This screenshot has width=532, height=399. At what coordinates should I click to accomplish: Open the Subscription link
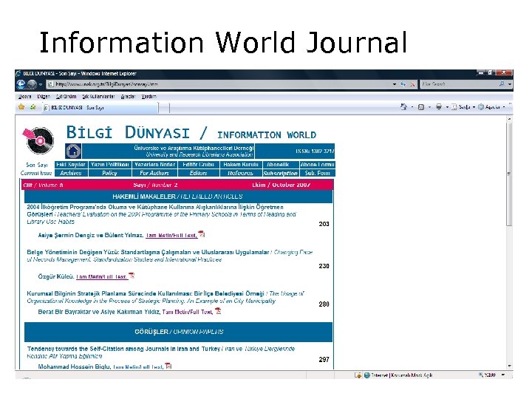[281, 173]
